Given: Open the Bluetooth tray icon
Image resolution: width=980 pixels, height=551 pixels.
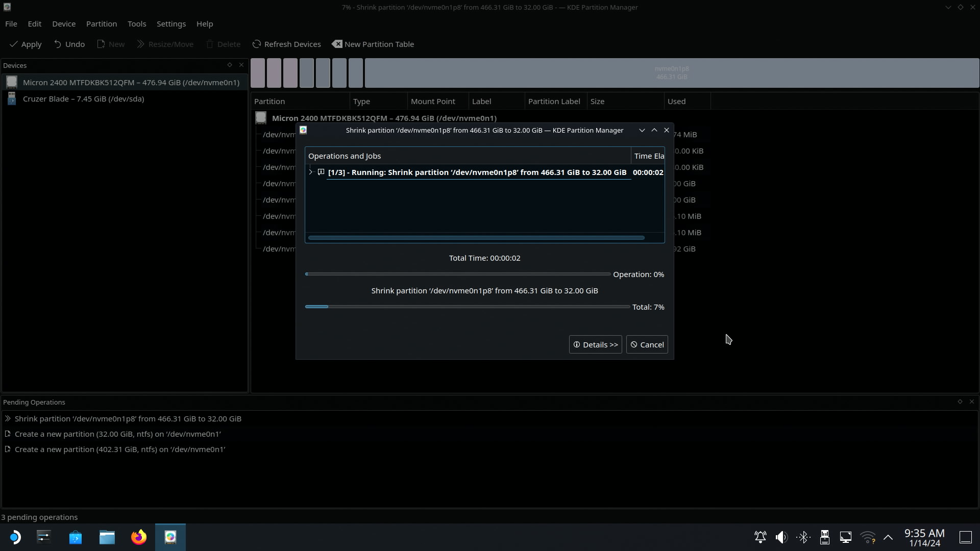Looking at the screenshot, I should (803, 537).
